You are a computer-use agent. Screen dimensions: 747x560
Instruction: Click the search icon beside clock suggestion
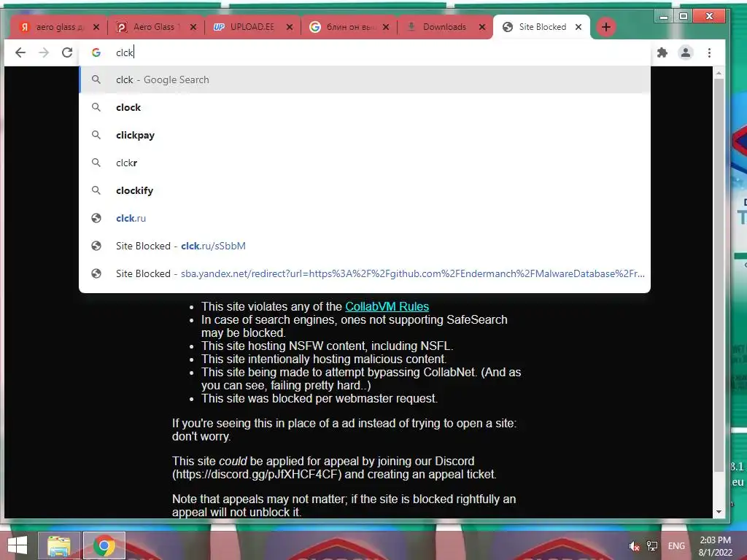[x=96, y=107]
